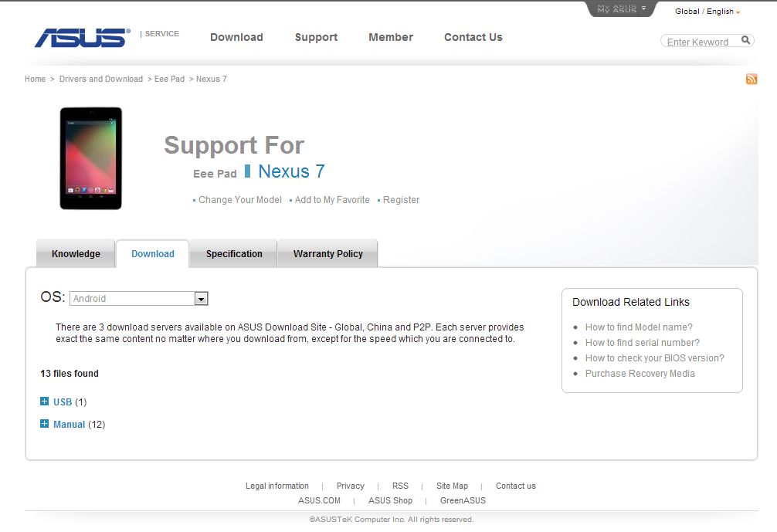
Task: Click the Nexus 7 tablet image
Action: click(90, 158)
